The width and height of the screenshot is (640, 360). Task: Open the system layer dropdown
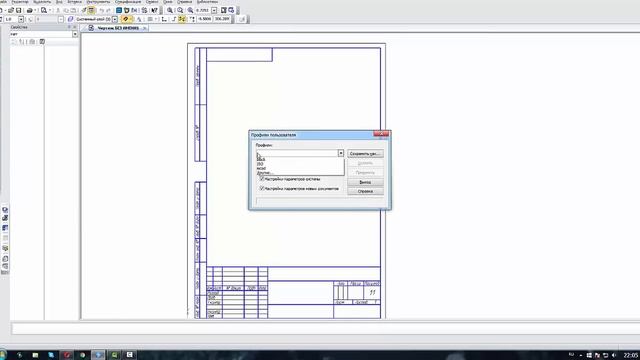115,19
